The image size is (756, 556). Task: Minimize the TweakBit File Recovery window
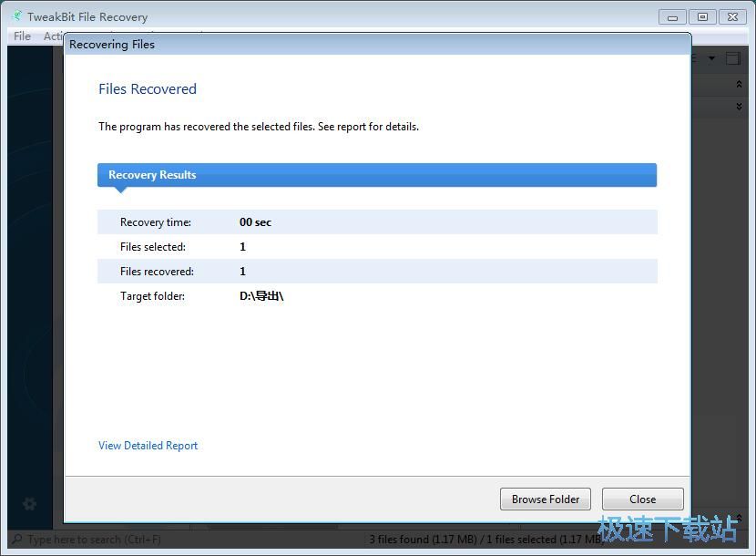click(672, 17)
